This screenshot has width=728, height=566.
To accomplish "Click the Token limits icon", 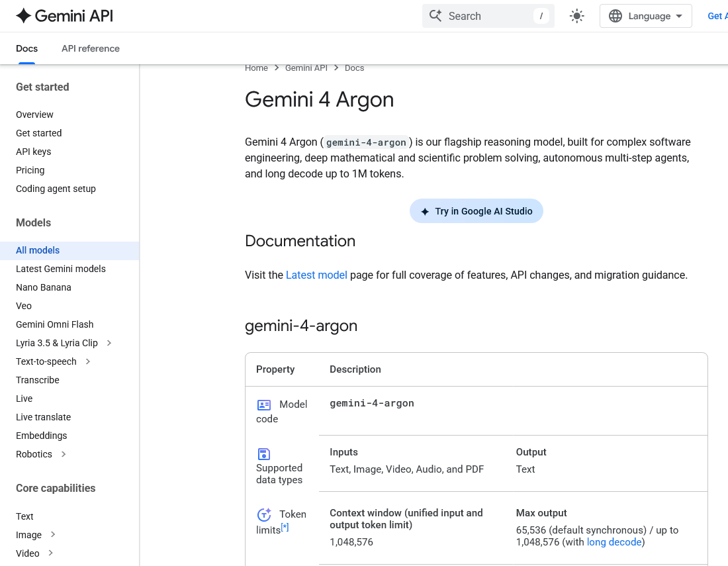I will click(x=264, y=514).
